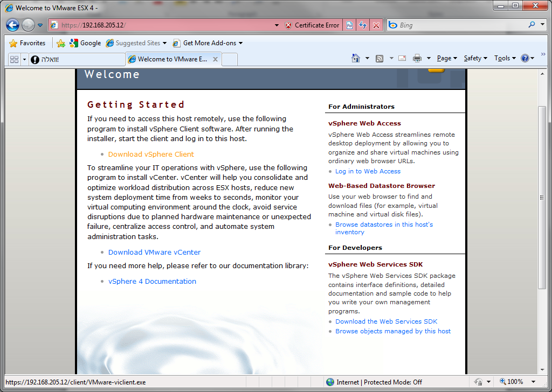This screenshot has height=392, width=552.
Task: Click the status bar privacy icon
Action: (479, 382)
